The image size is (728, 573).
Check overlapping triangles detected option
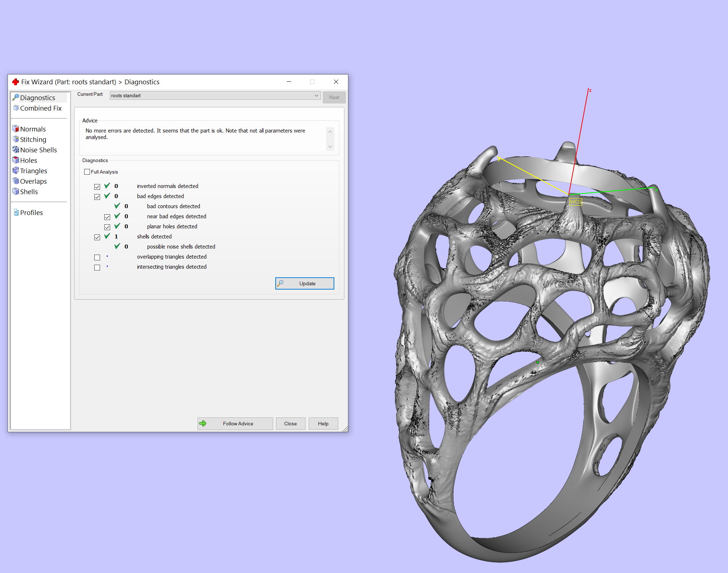pos(97,257)
